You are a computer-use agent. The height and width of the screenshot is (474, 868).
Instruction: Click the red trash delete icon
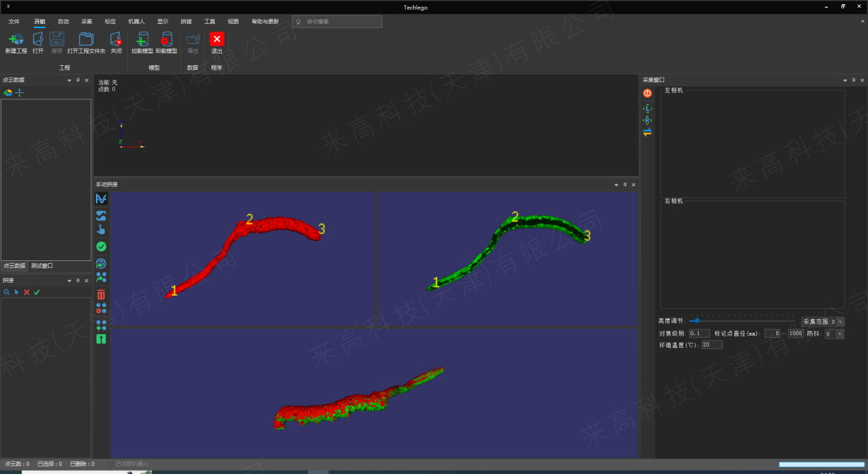point(101,295)
